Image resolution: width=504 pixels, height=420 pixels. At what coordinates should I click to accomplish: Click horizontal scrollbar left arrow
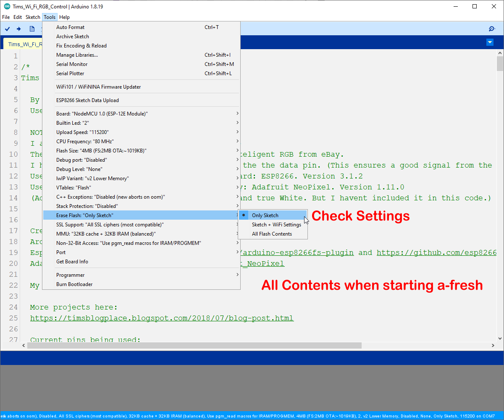click(x=24, y=345)
